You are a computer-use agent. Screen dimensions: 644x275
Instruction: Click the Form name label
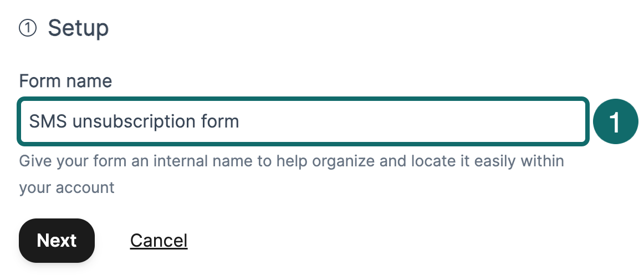click(x=65, y=82)
